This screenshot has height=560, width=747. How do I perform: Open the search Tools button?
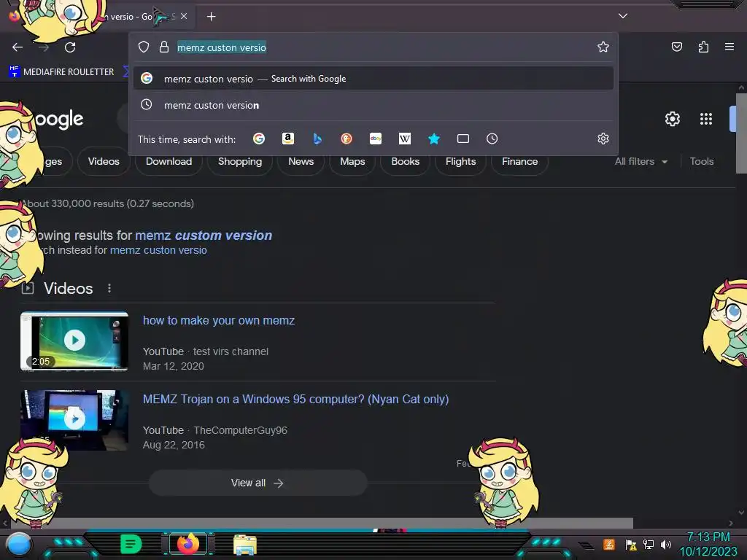pyautogui.click(x=701, y=161)
